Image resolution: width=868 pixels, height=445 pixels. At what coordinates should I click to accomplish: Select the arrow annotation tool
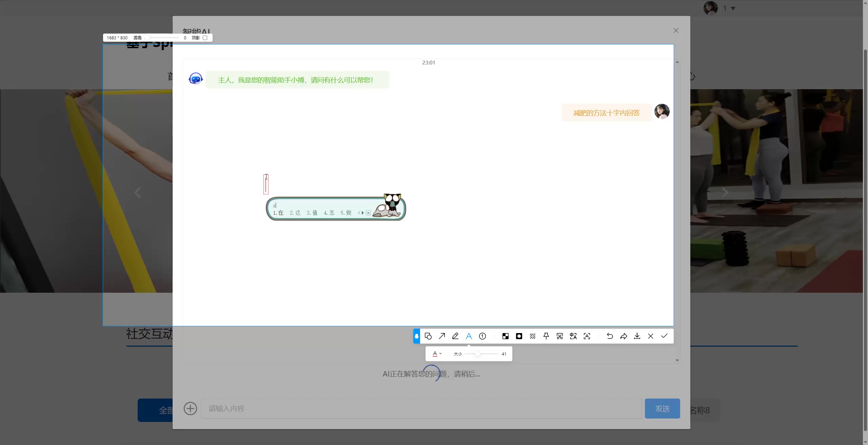[442, 336]
